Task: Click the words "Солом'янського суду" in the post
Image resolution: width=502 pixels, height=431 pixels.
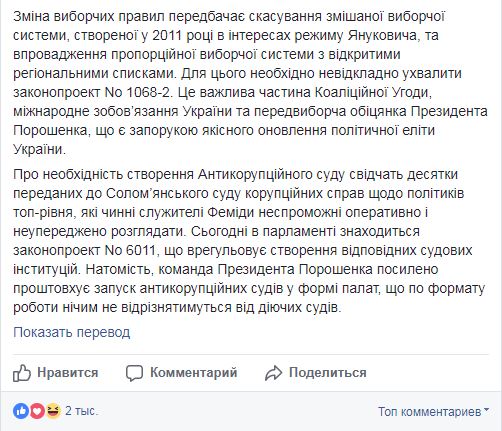Action: (173, 194)
